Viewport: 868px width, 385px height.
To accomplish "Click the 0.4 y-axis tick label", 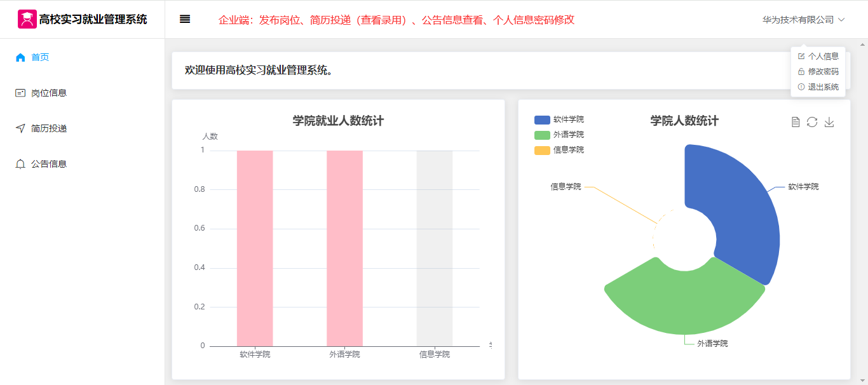I will point(200,267).
